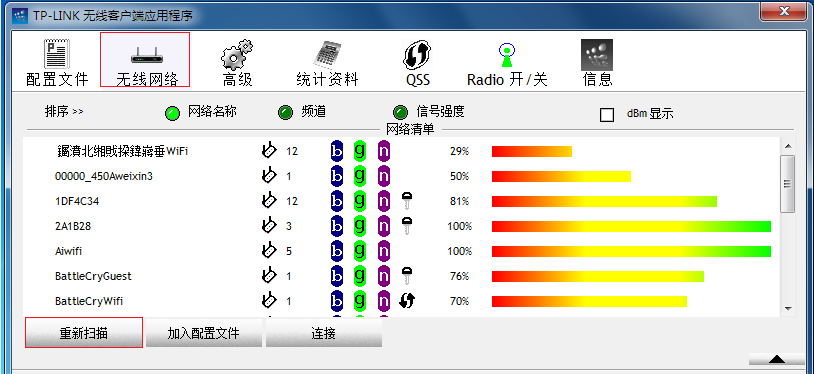Sort by 频道 radio button
This screenshot has width=814, height=374.
click(x=285, y=113)
